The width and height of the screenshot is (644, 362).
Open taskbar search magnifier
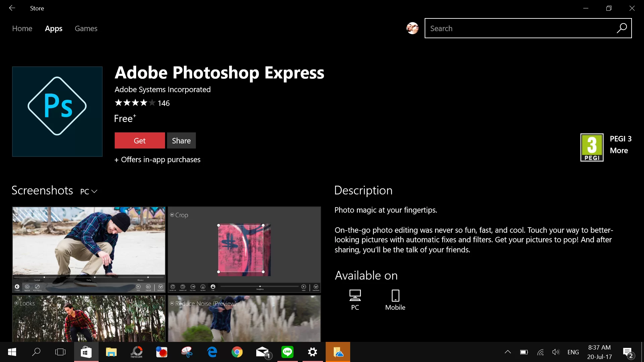pos(36,352)
